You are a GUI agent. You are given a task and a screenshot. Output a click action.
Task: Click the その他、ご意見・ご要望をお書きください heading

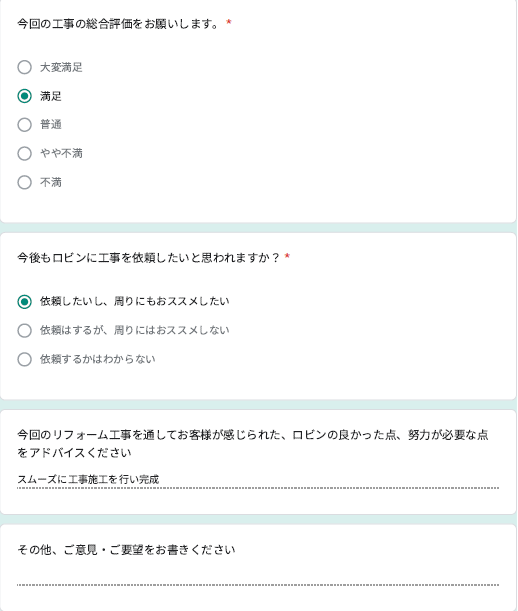click(126, 550)
